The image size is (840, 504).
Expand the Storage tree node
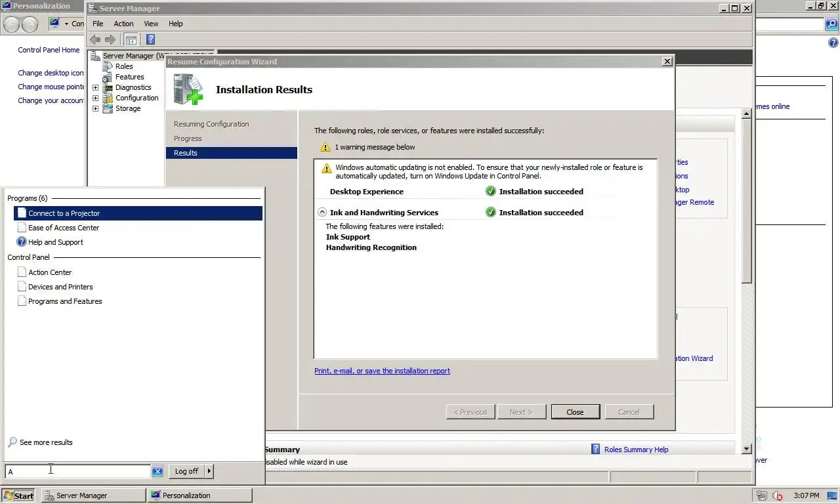click(95, 108)
